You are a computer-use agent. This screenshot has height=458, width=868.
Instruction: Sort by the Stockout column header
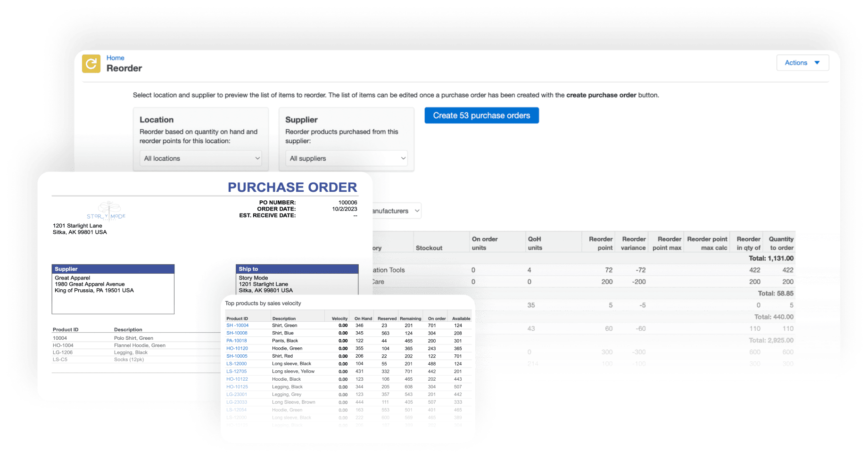(x=429, y=248)
